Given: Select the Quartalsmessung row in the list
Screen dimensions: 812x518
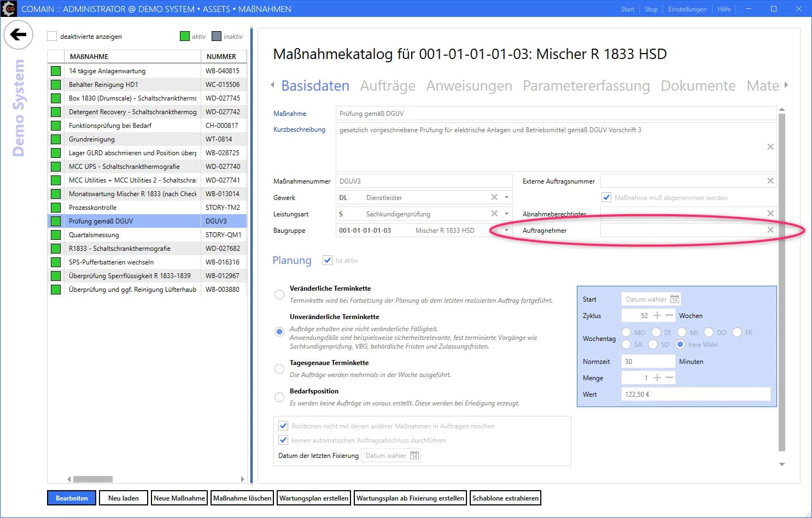Looking at the screenshot, I should tap(131, 234).
